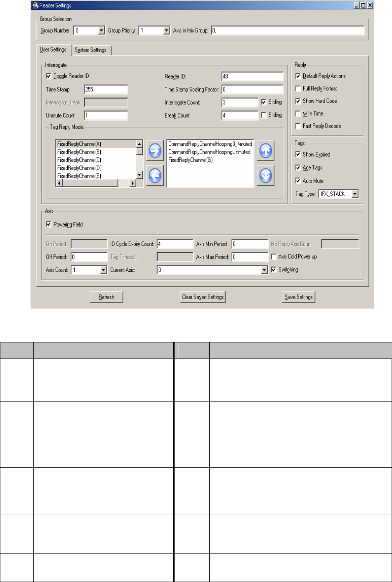The image size is (392, 582).
Task: Toggle Show Hard Code checkbox
Action: coord(298,101)
